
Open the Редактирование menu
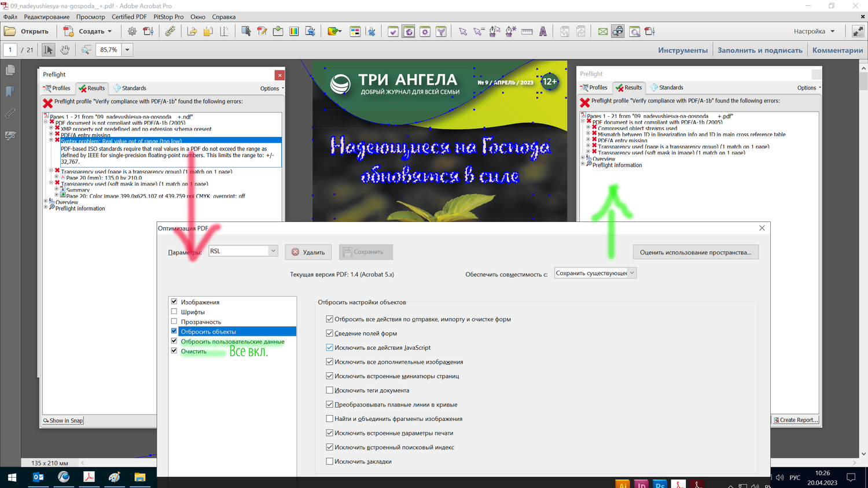[46, 17]
